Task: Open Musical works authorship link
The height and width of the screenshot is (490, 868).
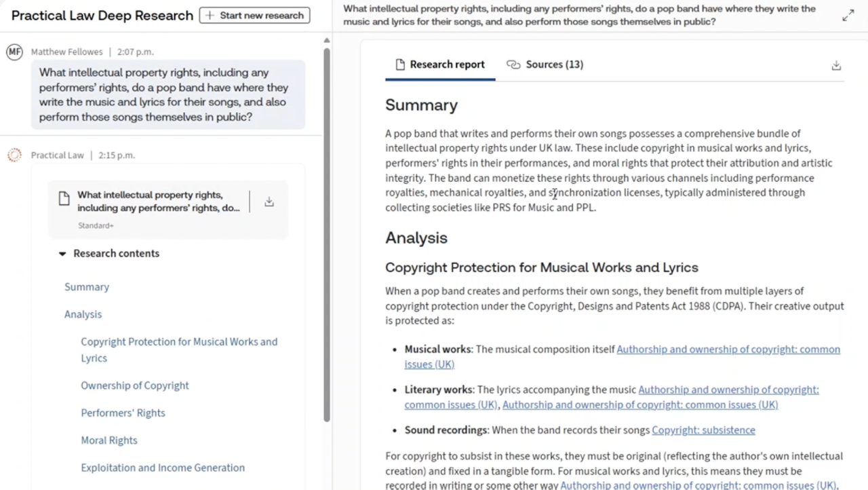Action: tap(728, 350)
